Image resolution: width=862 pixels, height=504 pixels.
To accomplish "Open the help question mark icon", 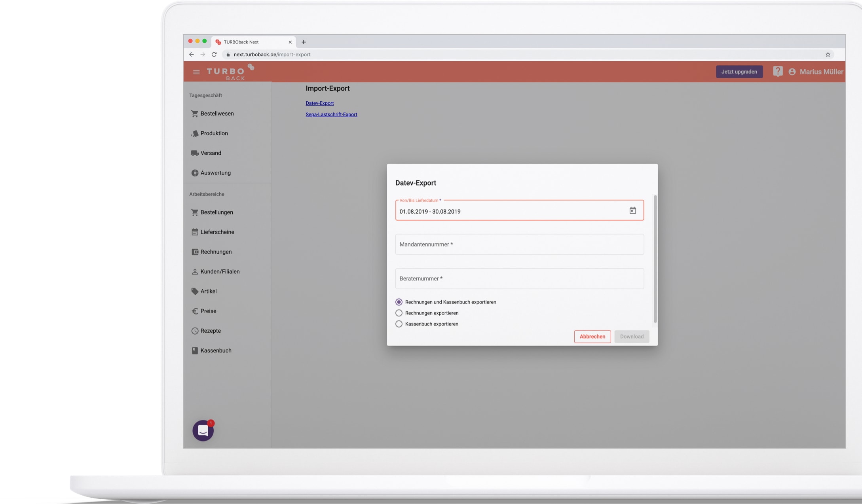I will 778,72.
